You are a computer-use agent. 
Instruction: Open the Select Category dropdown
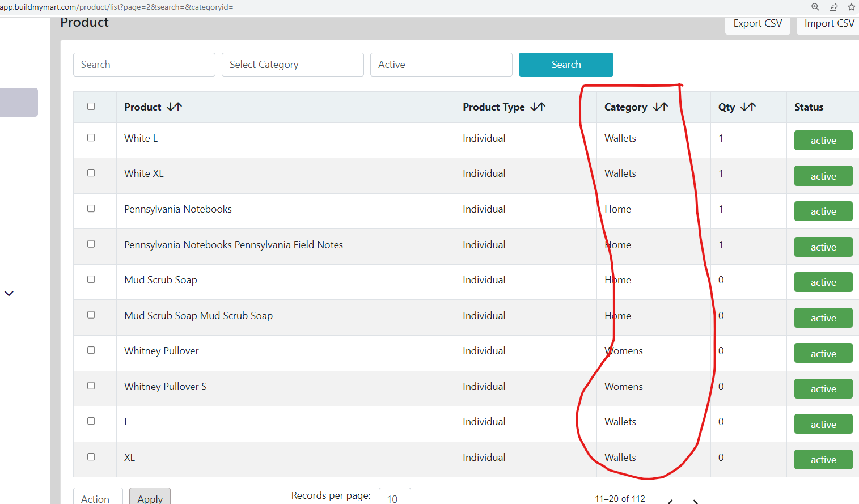click(x=293, y=65)
